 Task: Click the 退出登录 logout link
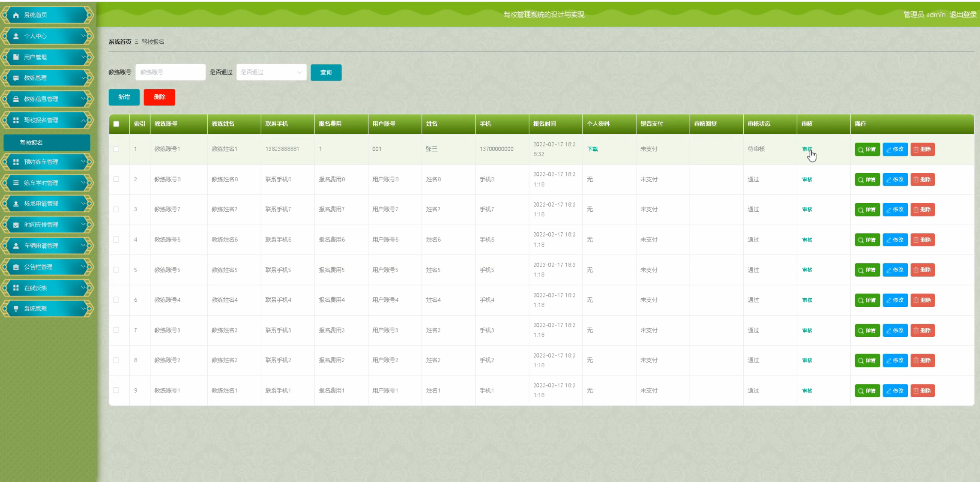pyautogui.click(x=963, y=15)
